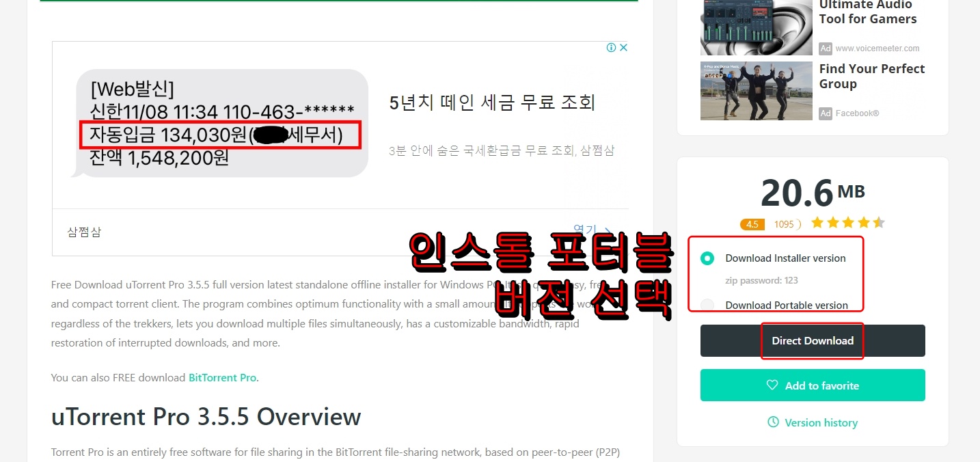
Task: Click the 5년치 떼인 세금 무료 조회 ad headline
Action: tap(492, 103)
